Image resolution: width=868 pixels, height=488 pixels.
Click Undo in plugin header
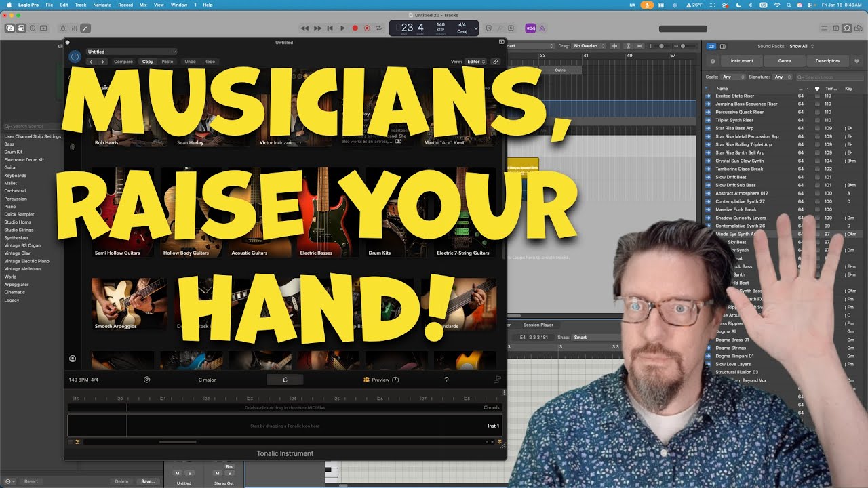[191, 62]
